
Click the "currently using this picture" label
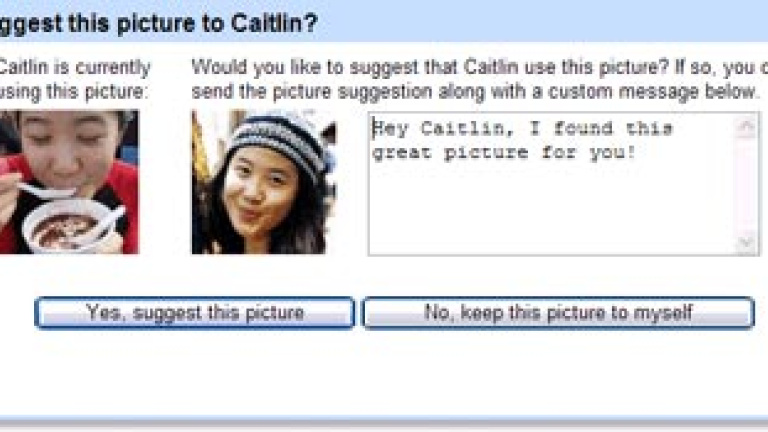[x=73, y=79]
